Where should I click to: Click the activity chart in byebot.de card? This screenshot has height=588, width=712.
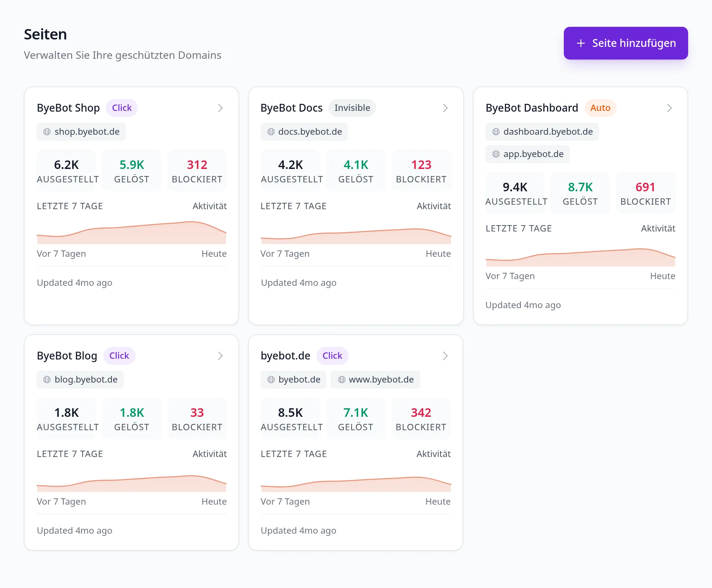point(356,484)
